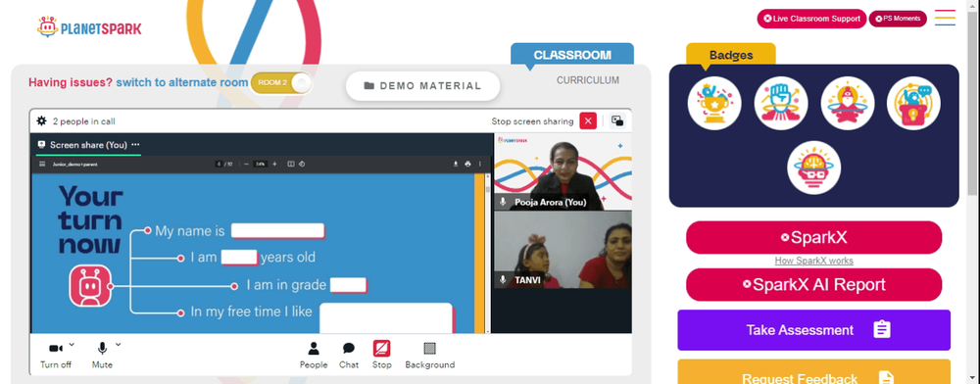Toggle the ROOM 2 alternate room switch
This screenshot has width=980, height=384.
click(281, 83)
